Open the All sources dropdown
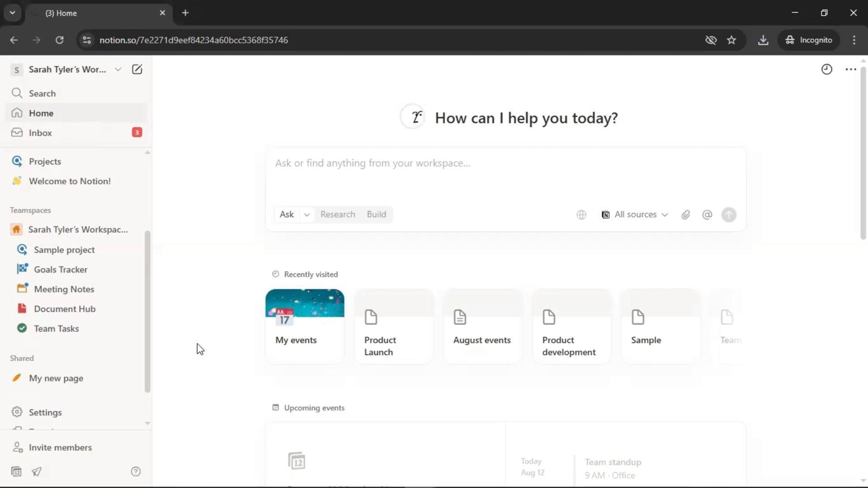868x488 pixels. [x=635, y=215]
